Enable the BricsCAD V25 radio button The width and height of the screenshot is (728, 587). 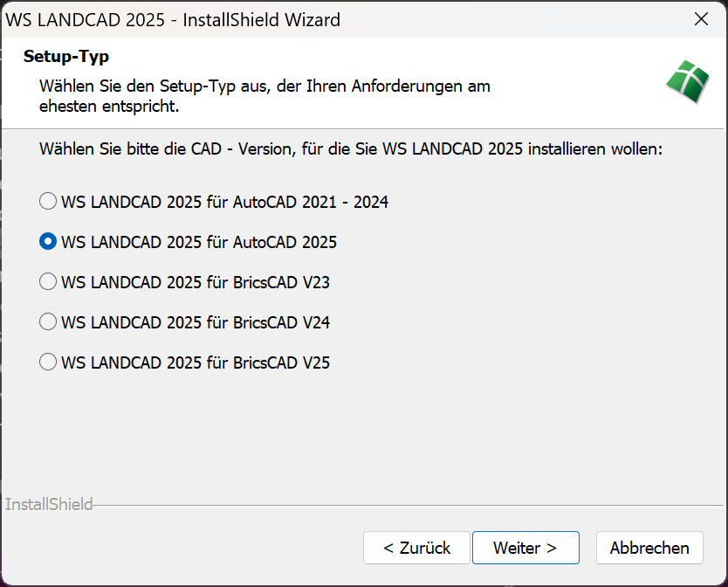click(x=48, y=363)
